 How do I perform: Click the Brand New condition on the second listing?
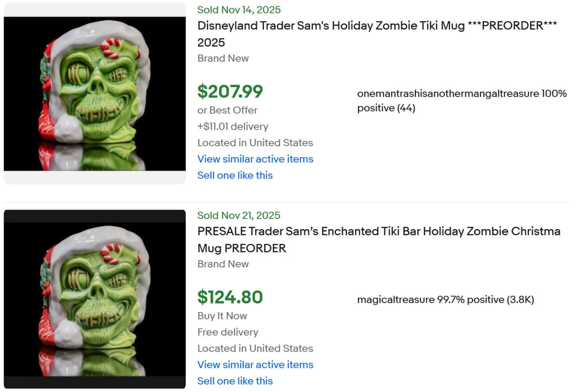[223, 264]
